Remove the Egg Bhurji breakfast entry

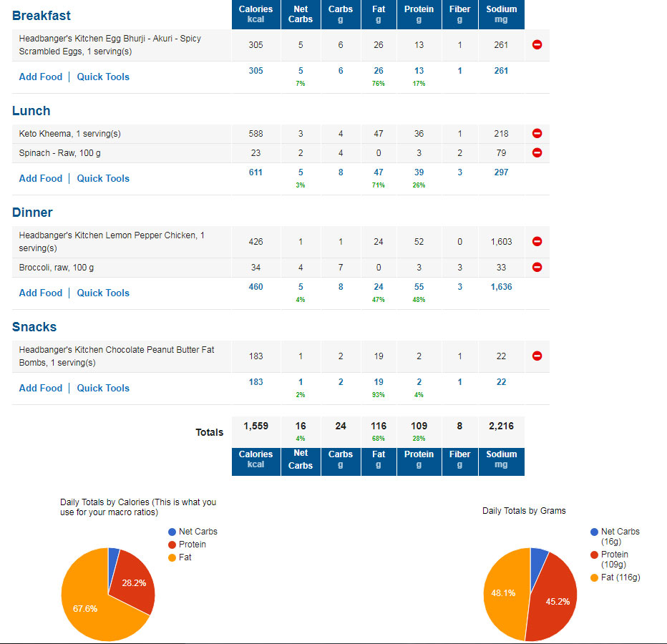tap(537, 44)
